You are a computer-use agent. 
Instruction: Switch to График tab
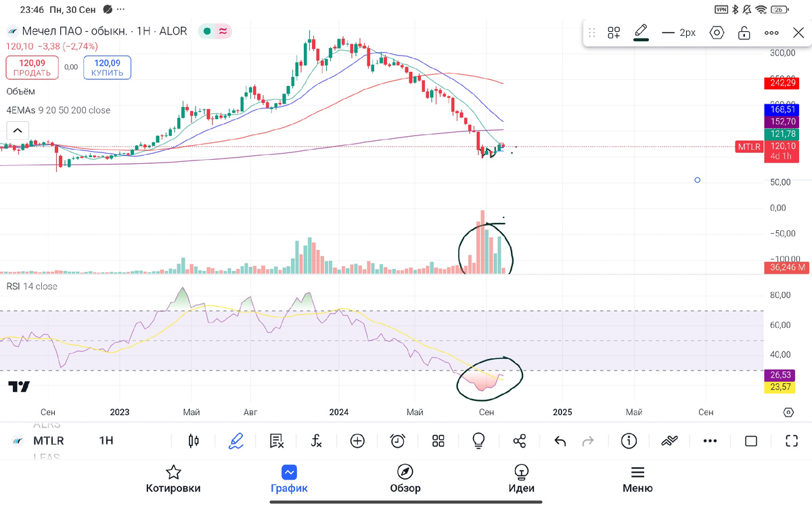tap(289, 479)
